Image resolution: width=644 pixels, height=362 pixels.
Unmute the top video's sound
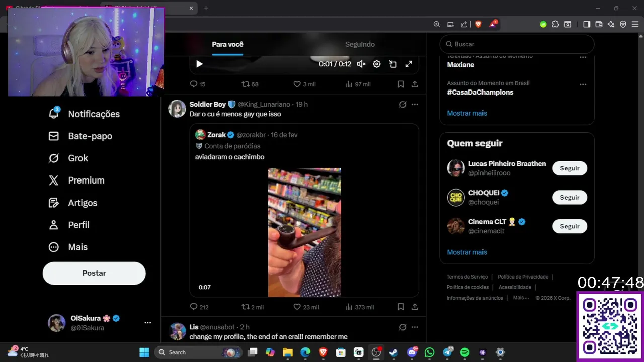coord(361,64)
